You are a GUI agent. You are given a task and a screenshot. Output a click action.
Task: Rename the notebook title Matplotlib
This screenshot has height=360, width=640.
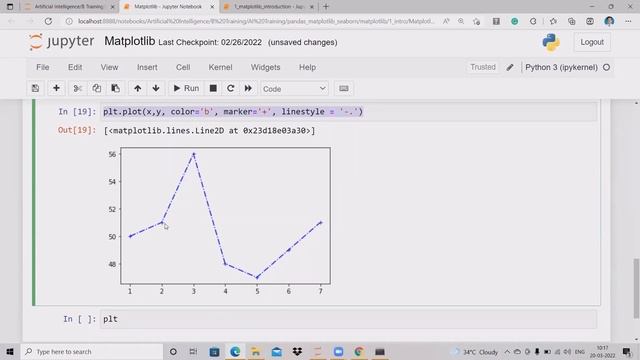coord(129,41)
